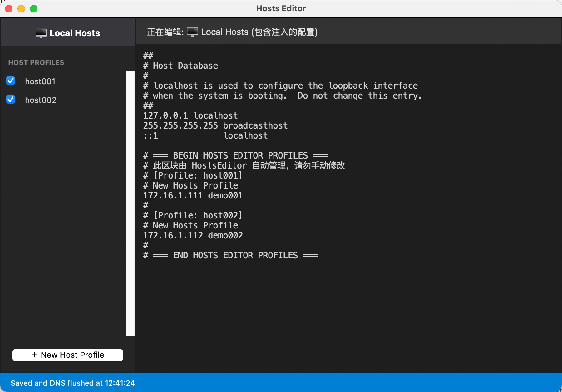The image size is (562, 392).
Task: Click the New Host Profile button
Action: point(68,355)
